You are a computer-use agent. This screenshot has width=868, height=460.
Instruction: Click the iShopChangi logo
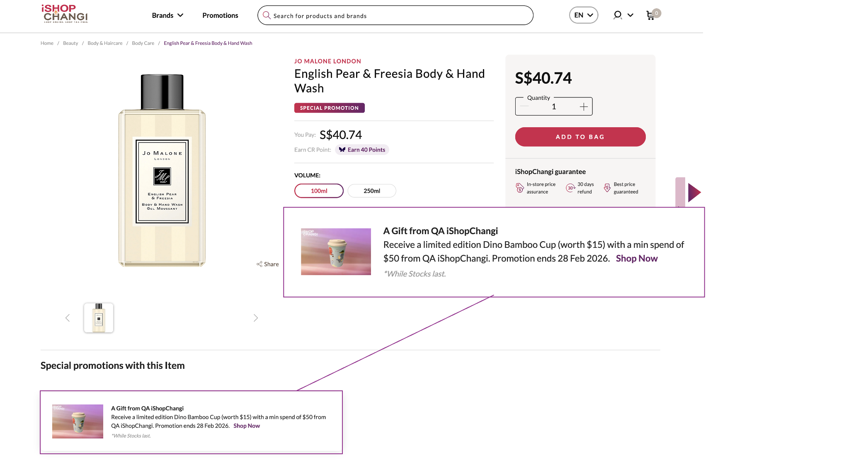[x=65, y=14]
